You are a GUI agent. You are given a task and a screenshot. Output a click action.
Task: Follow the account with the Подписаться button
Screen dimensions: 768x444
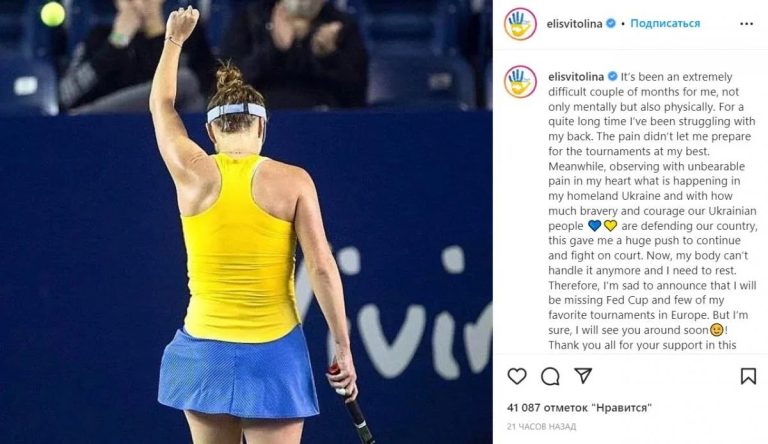pos(665,23)
